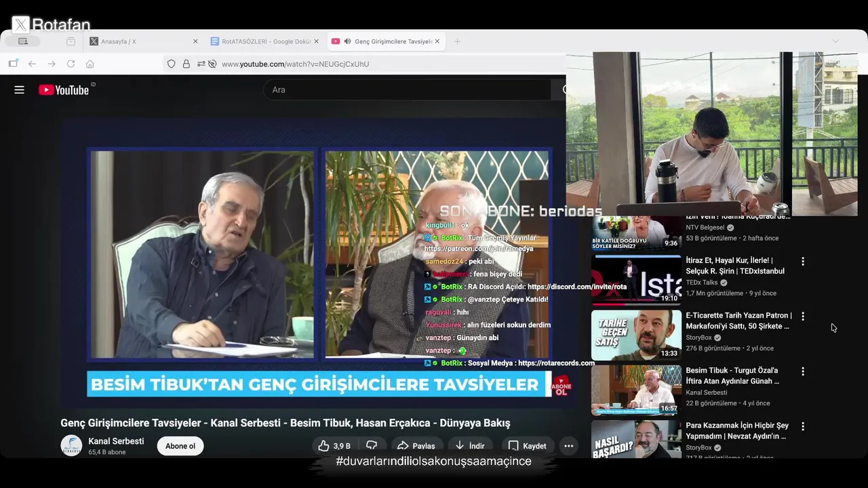The width and height of the screenshot is (868, 488).
Task: Click Kanal Serbesti under Besim Tibuk suggestion
Action: tap(706, 392)
